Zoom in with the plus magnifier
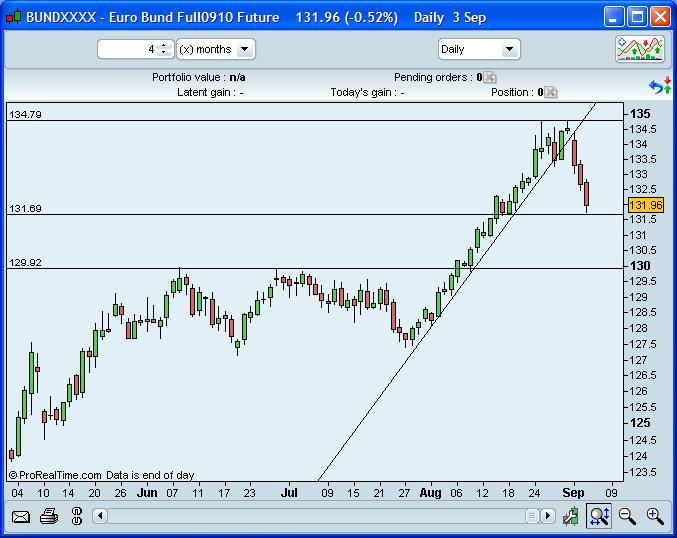Viewport: 677px width, 538px height. tap(655, 516)
